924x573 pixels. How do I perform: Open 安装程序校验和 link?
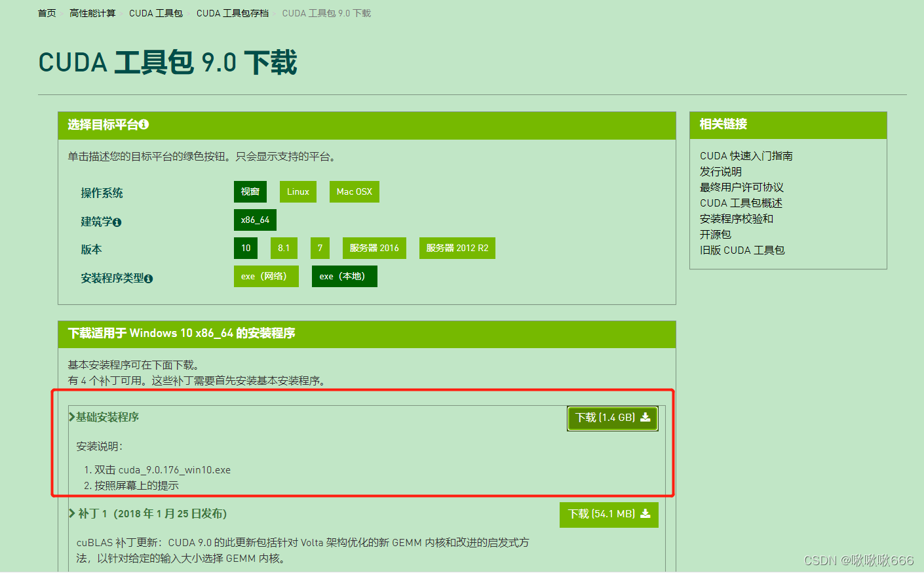point(737,219)
